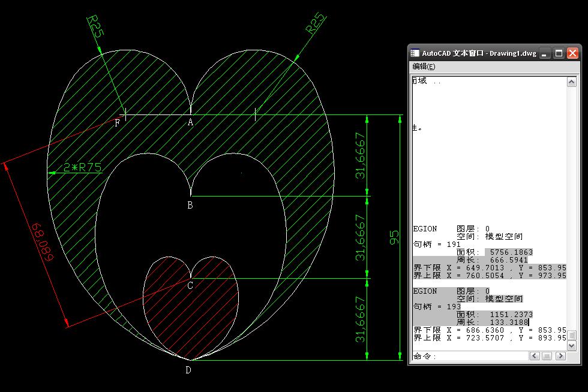Screen dimensions: 588x392
Task: Select the top 31,6667 dimension text
Action: pos(360,155)
